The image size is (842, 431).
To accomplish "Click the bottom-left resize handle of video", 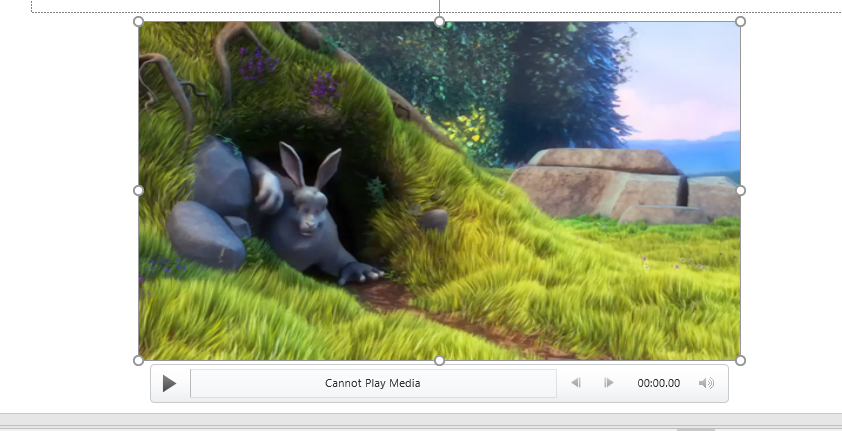I will tap(139, 361).
